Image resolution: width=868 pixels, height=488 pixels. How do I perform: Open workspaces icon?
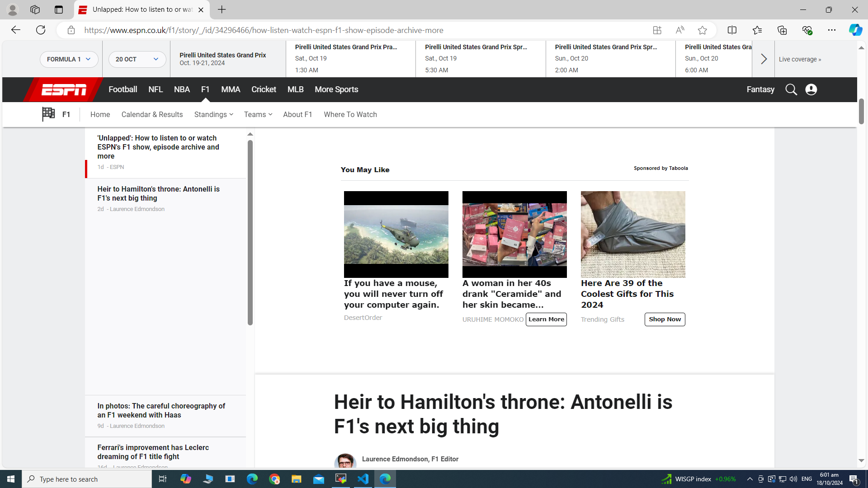point(35,9)
